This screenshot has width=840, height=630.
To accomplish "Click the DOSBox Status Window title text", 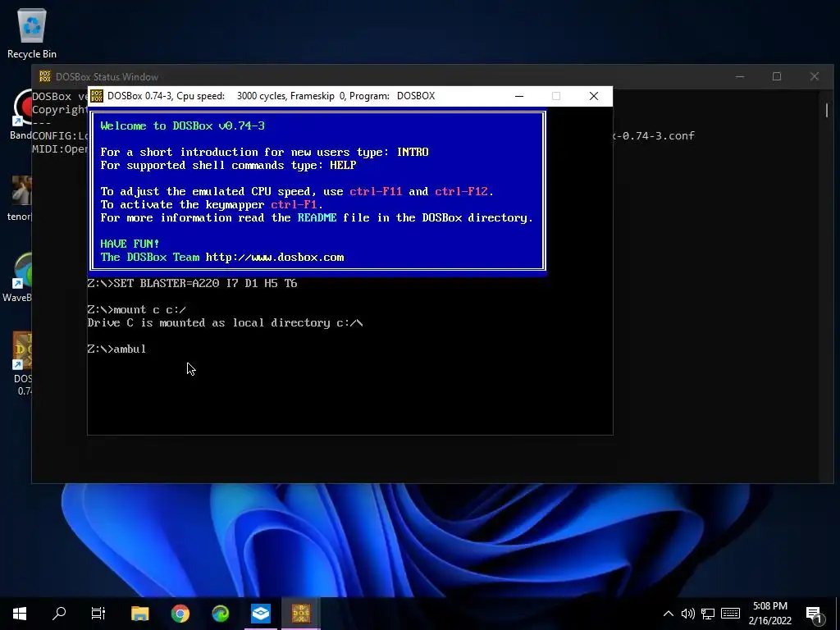I will pos(107,76).
